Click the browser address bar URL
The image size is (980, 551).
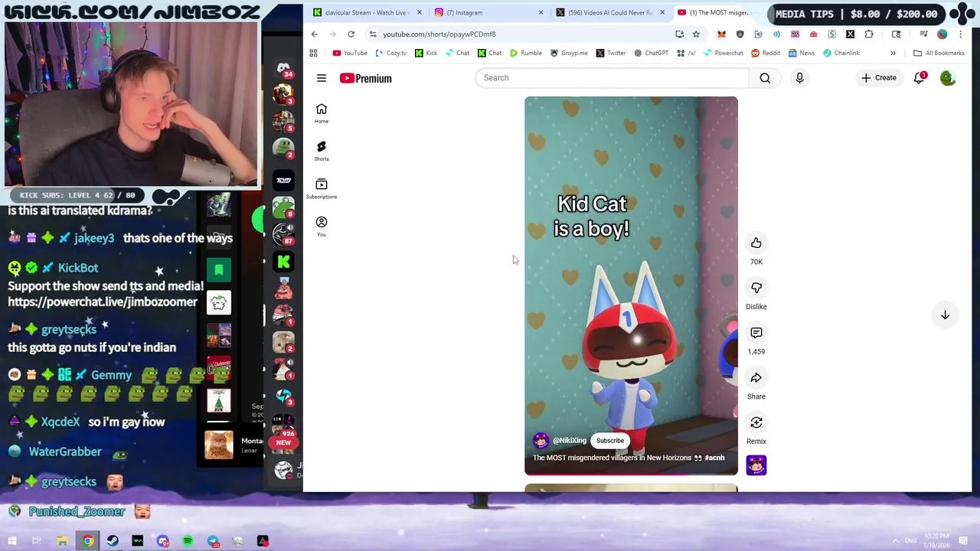click(x=439, y=34)
